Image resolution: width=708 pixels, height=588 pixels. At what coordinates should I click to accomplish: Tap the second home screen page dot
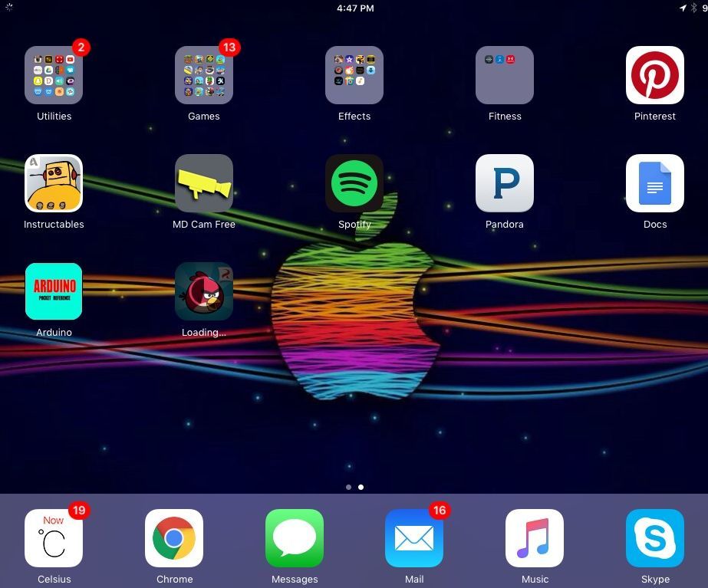pyautogui.click(x=361, y=487)
